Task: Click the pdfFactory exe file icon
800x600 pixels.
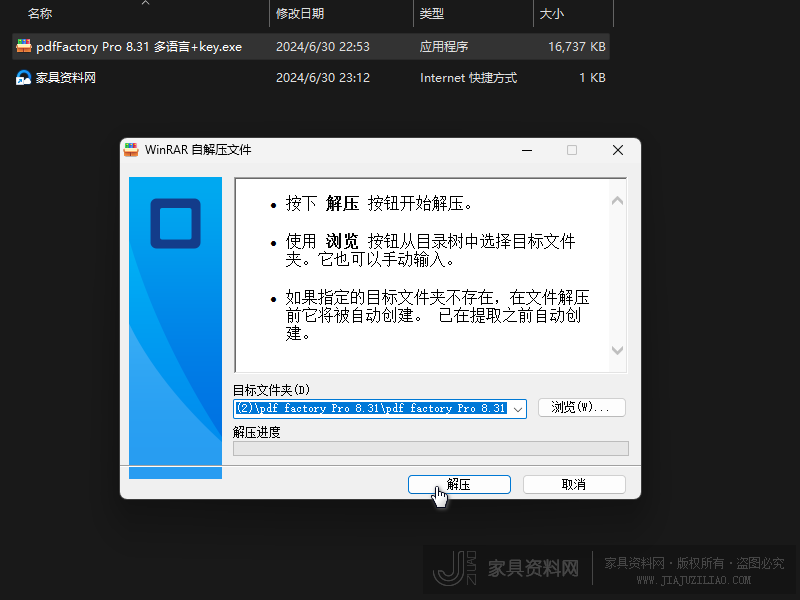Action: coord(23,46)
